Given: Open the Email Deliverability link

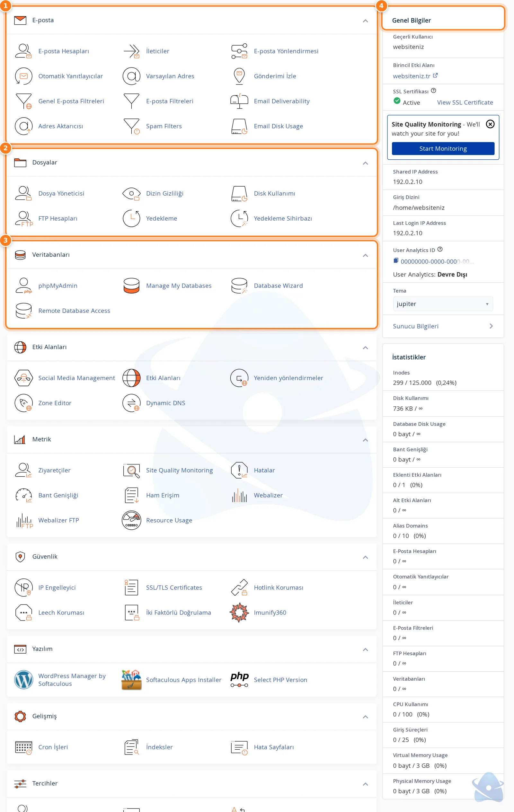Looking at the screenshot, I should [x=281, y=101].
